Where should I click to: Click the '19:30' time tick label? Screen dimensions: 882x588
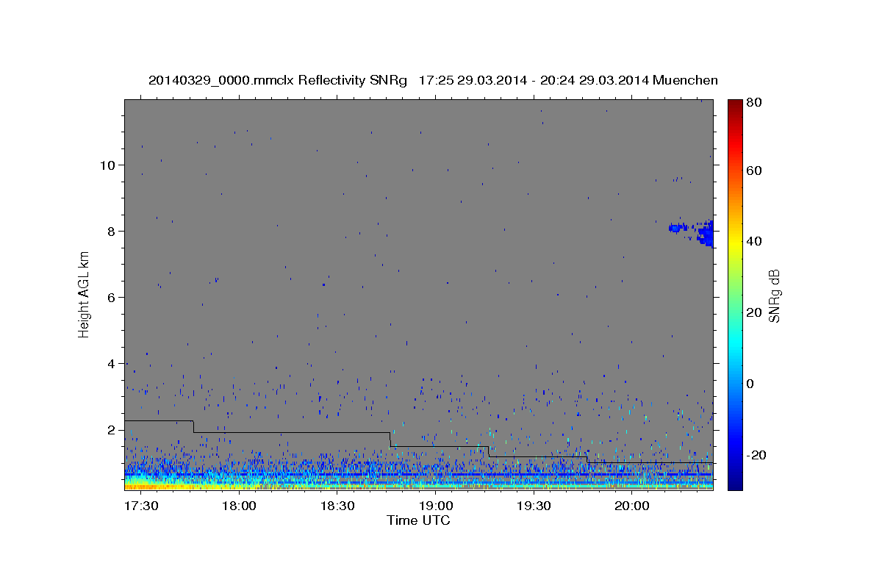tap(534, 506)
